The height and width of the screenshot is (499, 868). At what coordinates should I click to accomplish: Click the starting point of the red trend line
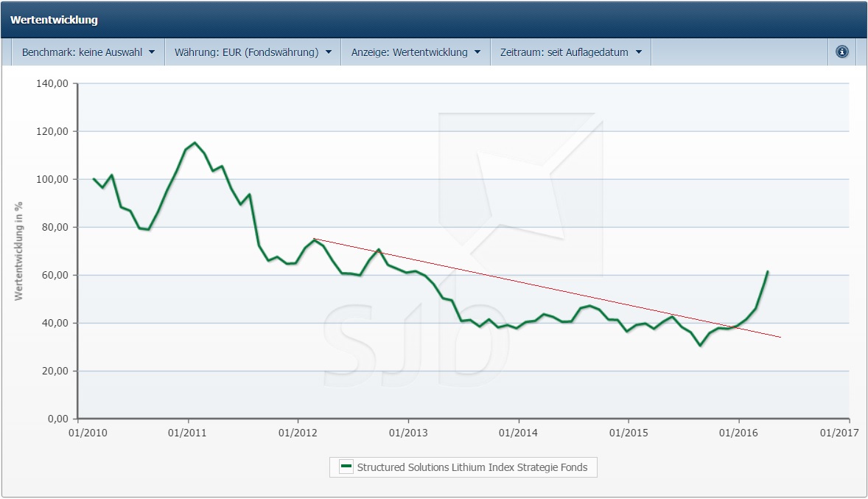point(315,239)
